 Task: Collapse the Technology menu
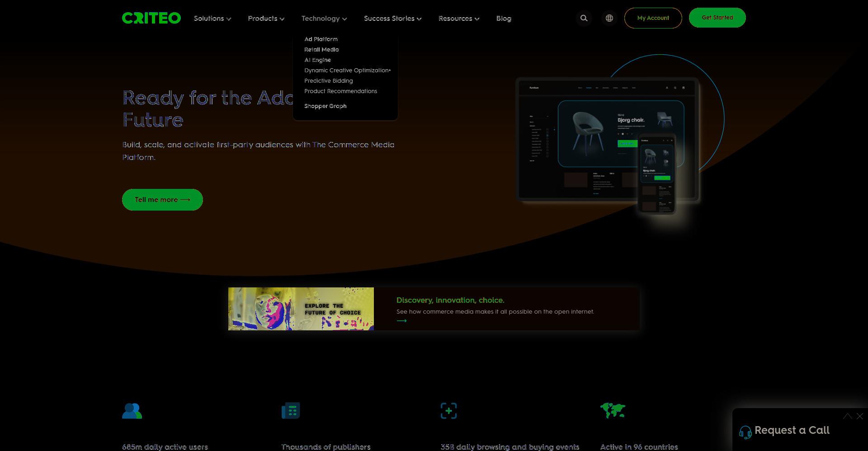click(324, 19)
